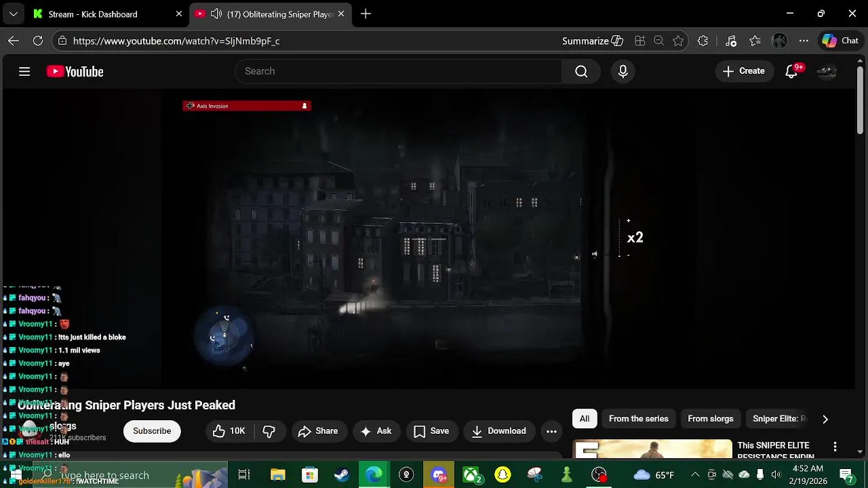Select the From slorgs chip
Screen dimensions: 868x488
click(711, 419)
